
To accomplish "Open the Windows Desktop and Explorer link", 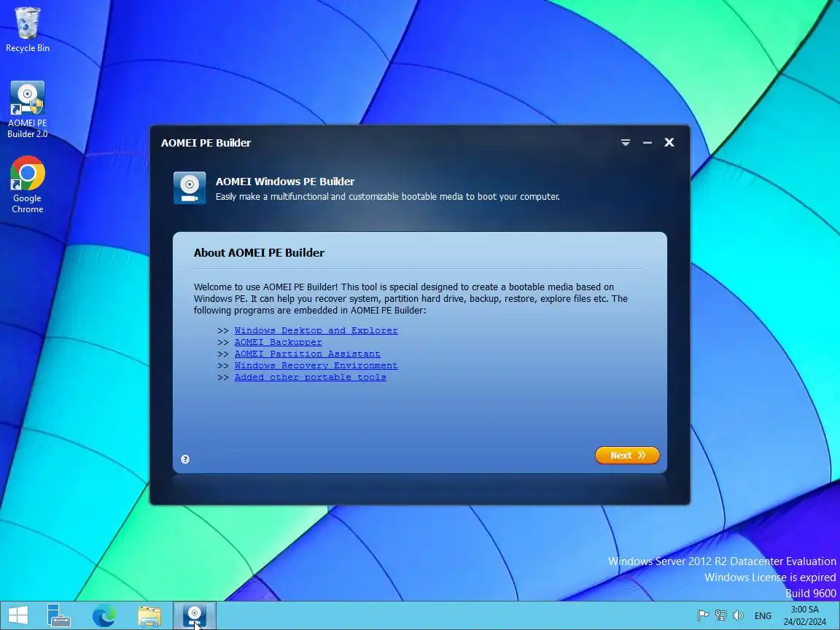I will point(316,330).
